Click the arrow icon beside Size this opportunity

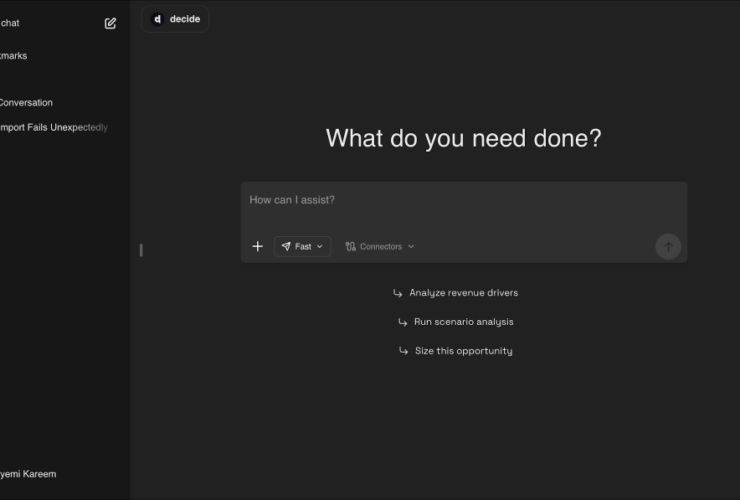(403, 351)
